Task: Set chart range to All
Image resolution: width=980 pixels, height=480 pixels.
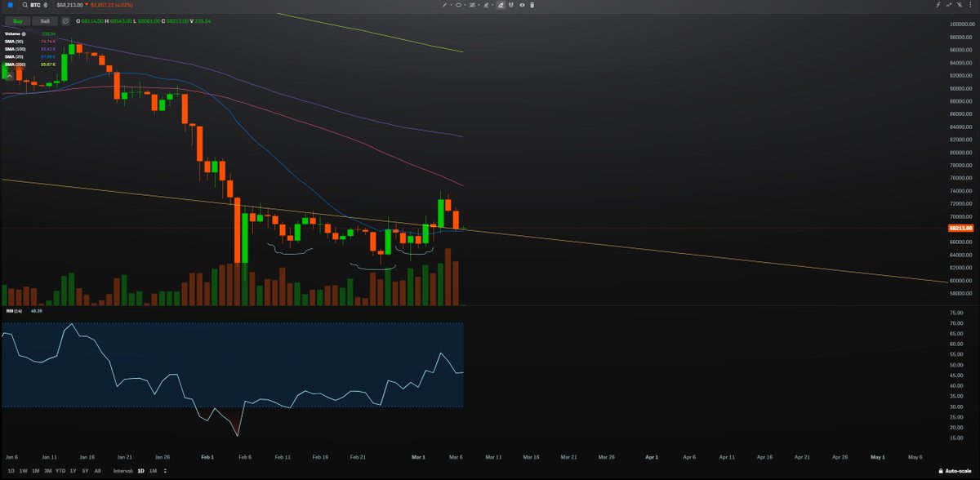Action: click(x=97, y=471)
